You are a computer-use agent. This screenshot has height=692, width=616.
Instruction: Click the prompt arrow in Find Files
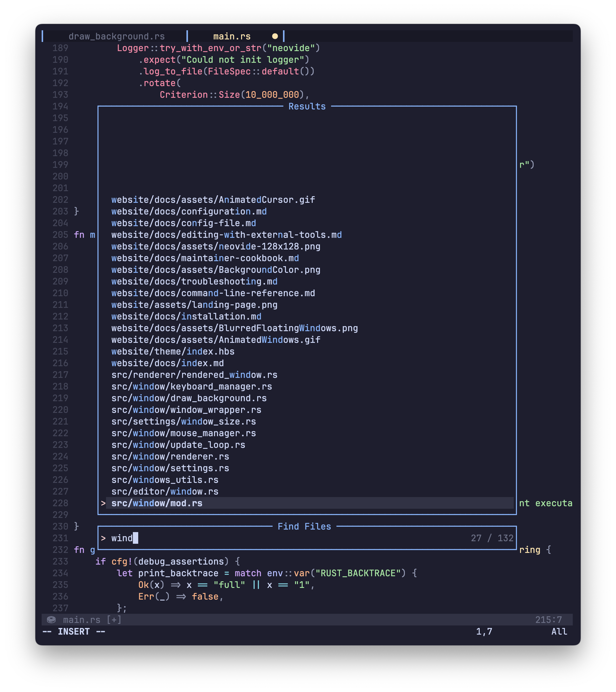point(103,538)
